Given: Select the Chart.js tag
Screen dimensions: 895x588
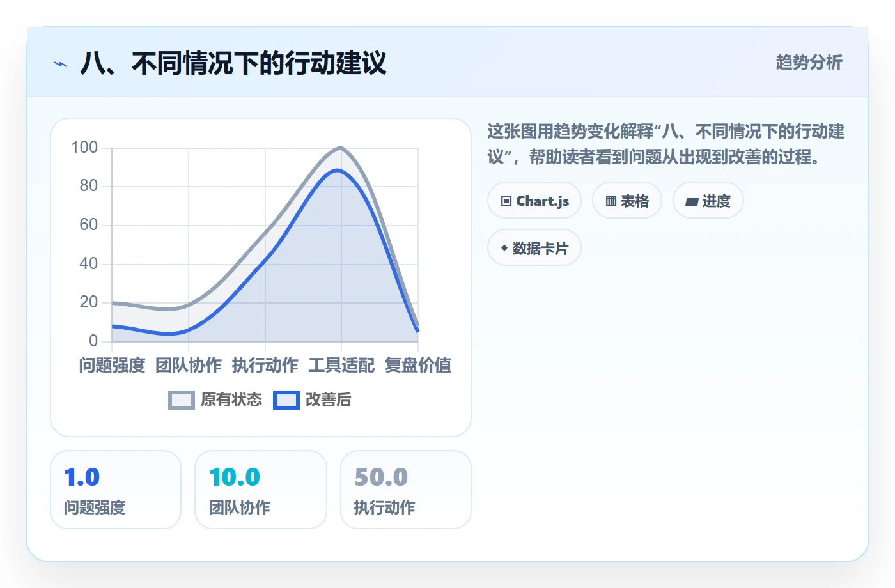Looking at the screenshot, I should (x=534, y=201).
